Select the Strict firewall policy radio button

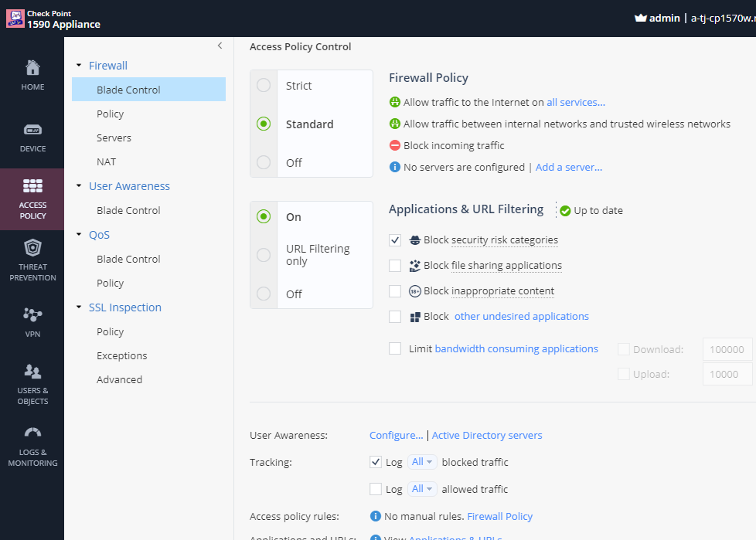point(263,85)
